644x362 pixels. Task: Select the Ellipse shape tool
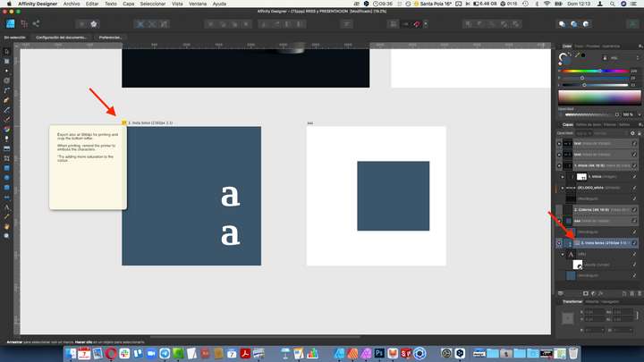[6, 178]
